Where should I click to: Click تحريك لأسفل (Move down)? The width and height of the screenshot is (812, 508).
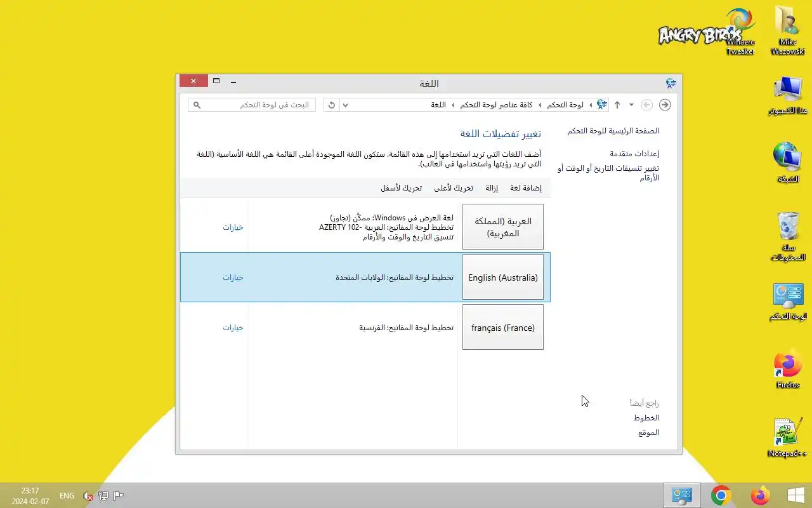click(402, 188)
